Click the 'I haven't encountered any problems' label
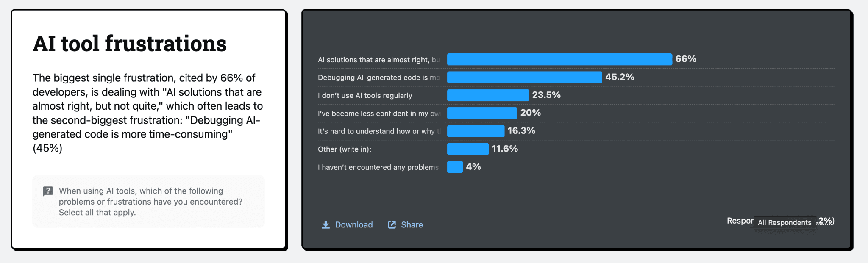The height and width of the screenshot is (263, 868). tap(378, 167)
